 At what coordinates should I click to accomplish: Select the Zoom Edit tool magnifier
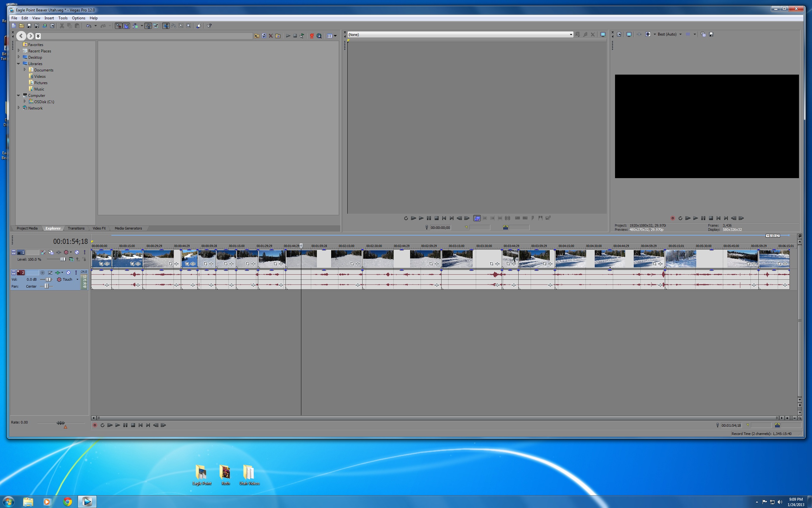click(189, 26)
